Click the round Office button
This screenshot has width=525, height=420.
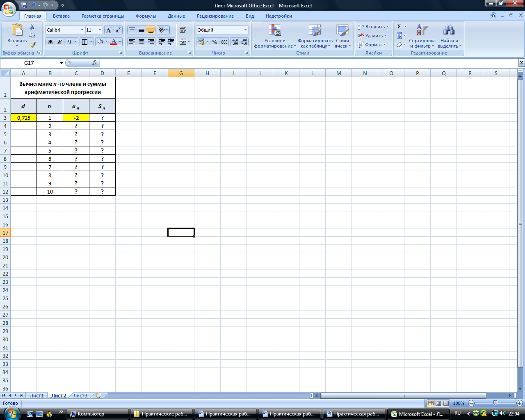pyautogui.click(x=9, y=9)
